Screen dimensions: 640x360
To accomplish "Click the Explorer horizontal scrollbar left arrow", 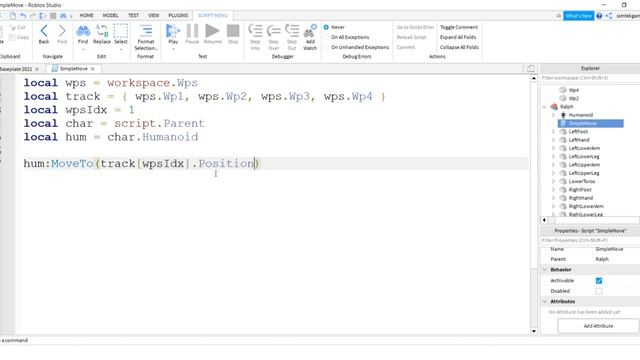I will tap(544, 220).
